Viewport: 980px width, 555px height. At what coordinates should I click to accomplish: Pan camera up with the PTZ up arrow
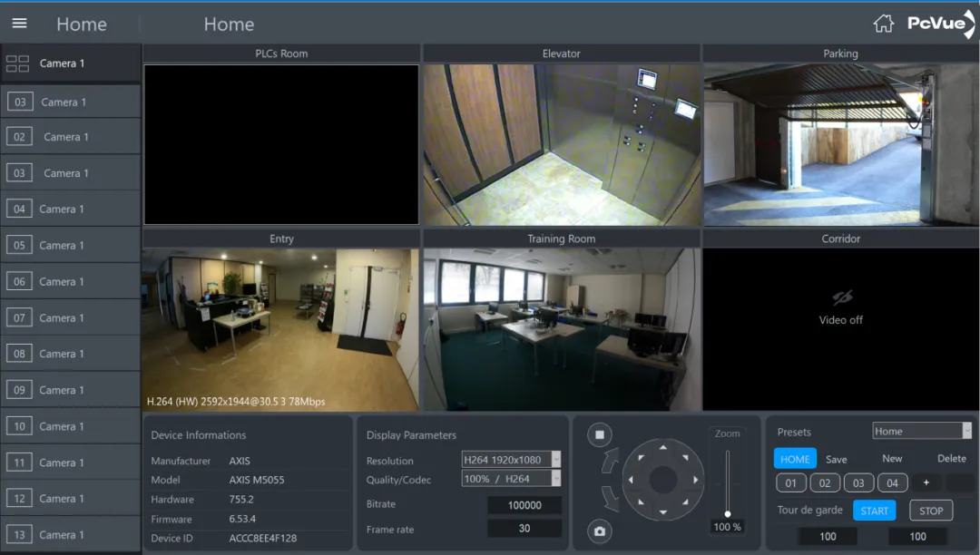[x=663, y=447]
